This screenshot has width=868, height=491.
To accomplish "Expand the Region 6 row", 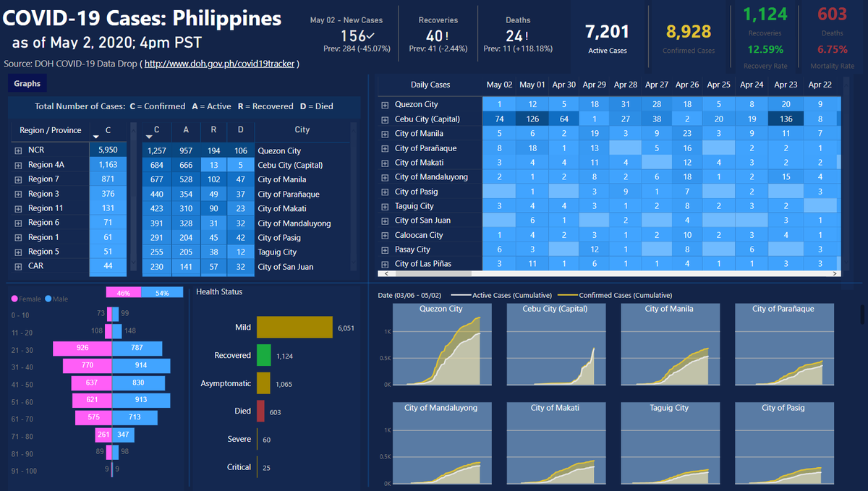I will click(x=18, y=223).
